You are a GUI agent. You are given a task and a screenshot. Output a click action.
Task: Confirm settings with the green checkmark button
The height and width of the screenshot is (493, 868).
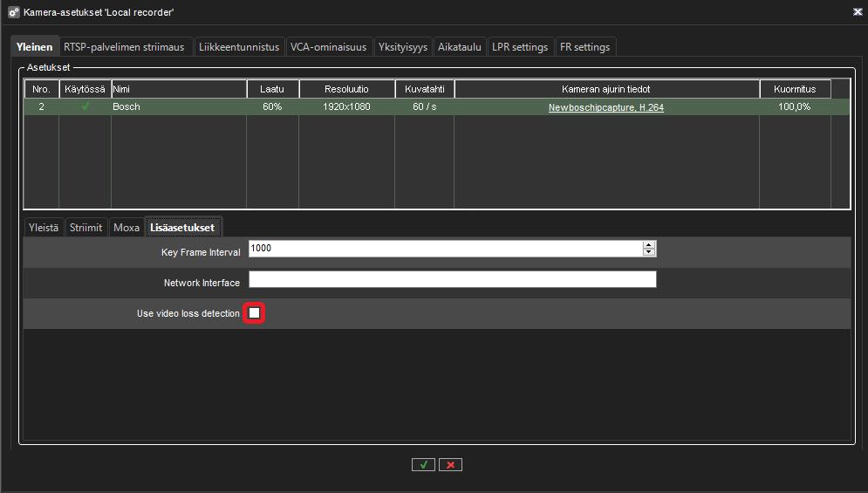[423, 465]
